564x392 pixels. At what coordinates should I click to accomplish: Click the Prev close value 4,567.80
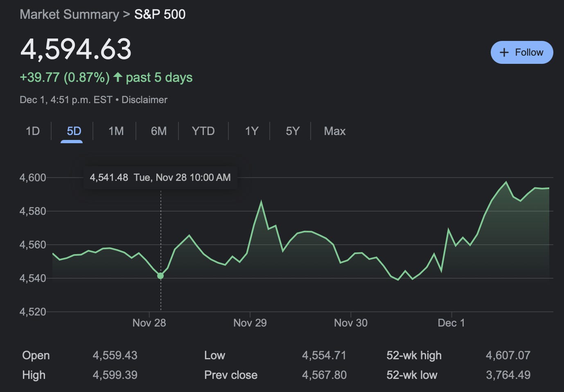pyautogui.click(x=324, y=375)
